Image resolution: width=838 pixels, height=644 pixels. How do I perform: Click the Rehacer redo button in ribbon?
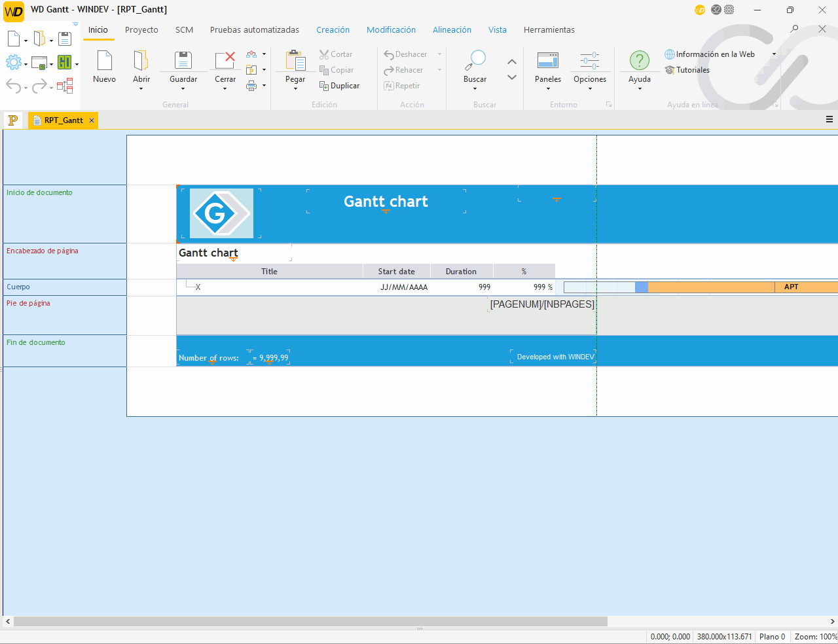click(x=403, y=70)
